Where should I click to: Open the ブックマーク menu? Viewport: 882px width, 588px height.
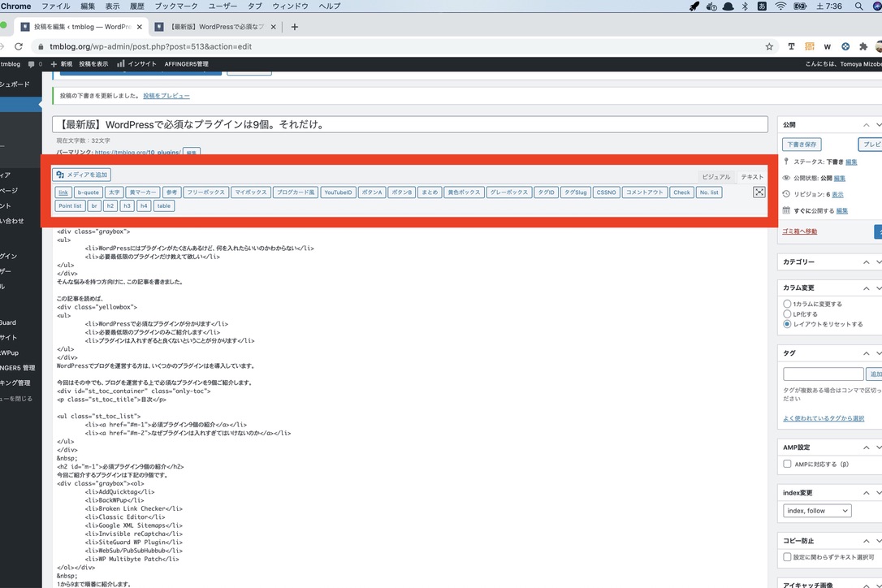176,6
